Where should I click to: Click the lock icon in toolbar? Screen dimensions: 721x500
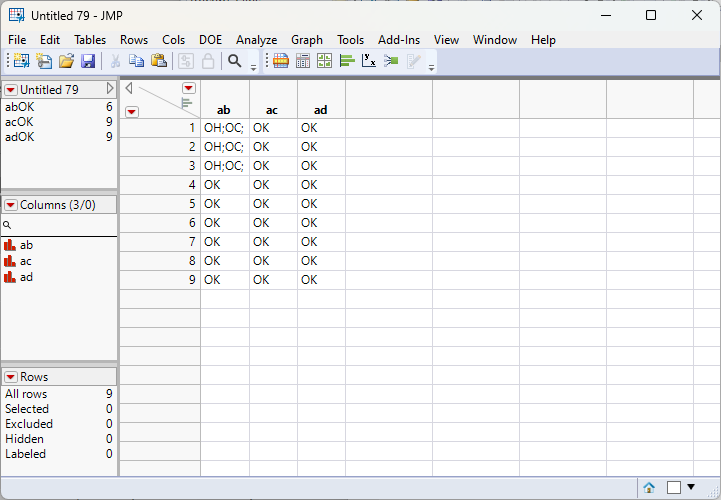click(x=208, y=61)
